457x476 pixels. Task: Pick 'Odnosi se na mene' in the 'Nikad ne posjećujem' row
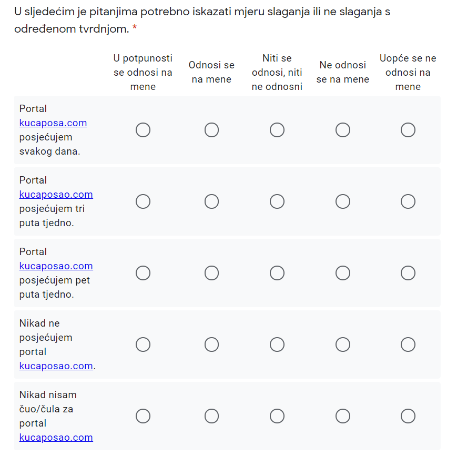click(211, 345)
